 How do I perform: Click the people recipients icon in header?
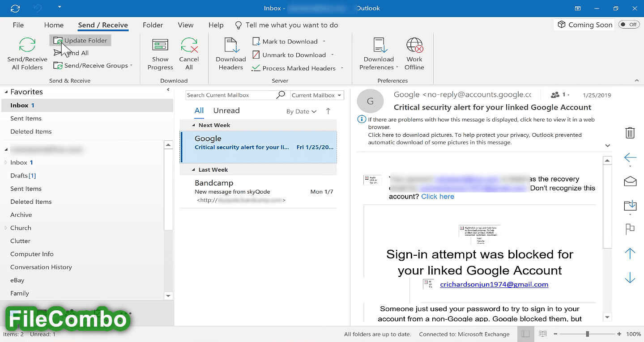tap(555, 95)
